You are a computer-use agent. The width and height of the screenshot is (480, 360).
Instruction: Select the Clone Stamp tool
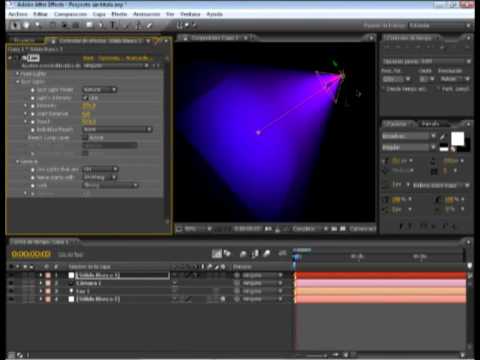coord(138,25)
